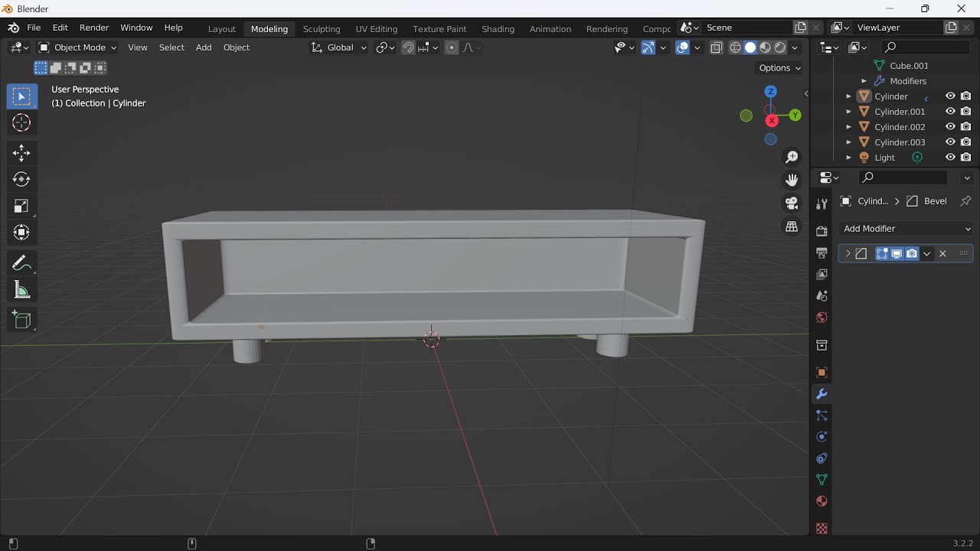Open Add Modifier dropdown
The height and width of the screenshot is (551, 980).
coord(906,229)
